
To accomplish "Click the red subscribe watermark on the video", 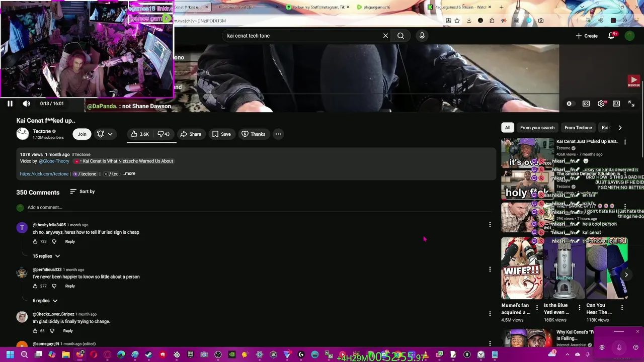I will (x=633, y=80).
